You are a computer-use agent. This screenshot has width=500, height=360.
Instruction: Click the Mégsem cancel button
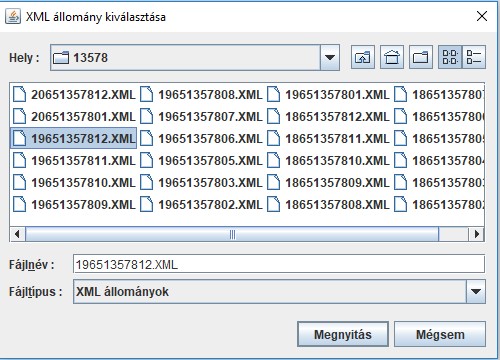(440, 334)
